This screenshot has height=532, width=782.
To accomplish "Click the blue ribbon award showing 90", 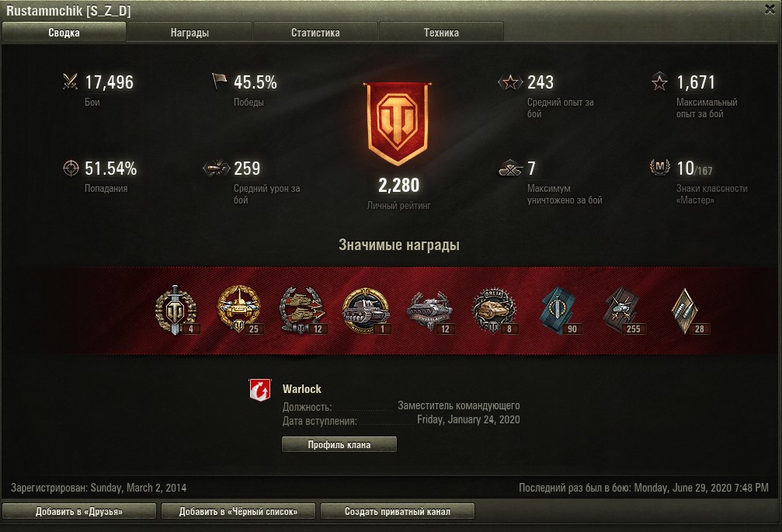I will (x=559, y=311).
